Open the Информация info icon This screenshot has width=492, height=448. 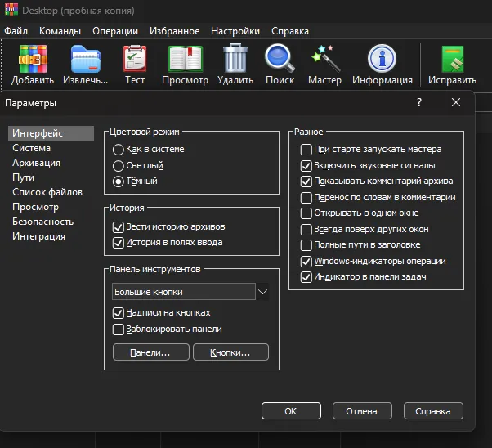point(382,58)
